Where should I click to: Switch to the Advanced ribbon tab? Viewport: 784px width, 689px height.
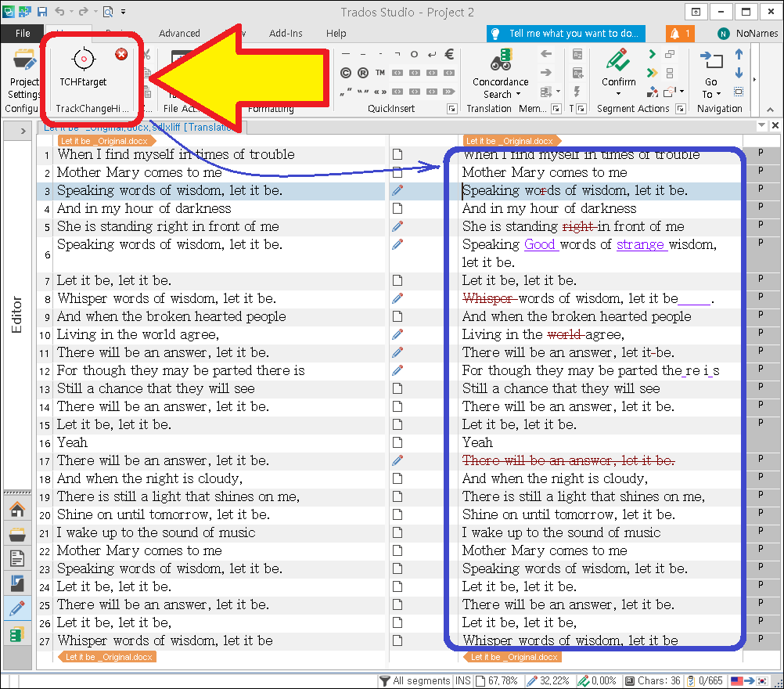tap(179, 33)
